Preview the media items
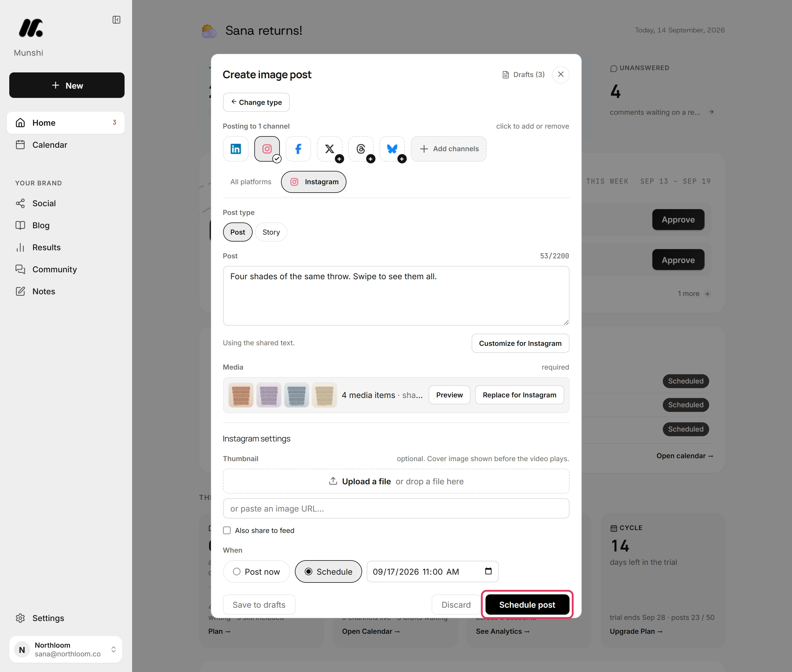This screenshot has height=672, width=792. coord(450,395)
